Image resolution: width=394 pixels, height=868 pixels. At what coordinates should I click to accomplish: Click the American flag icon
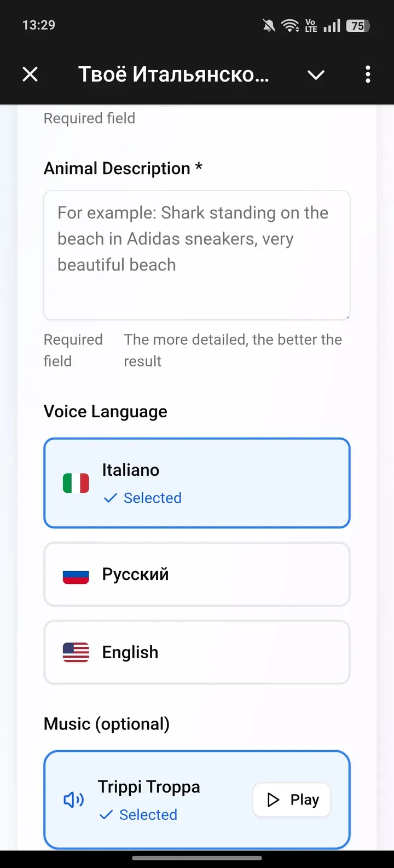click(76, 652)
